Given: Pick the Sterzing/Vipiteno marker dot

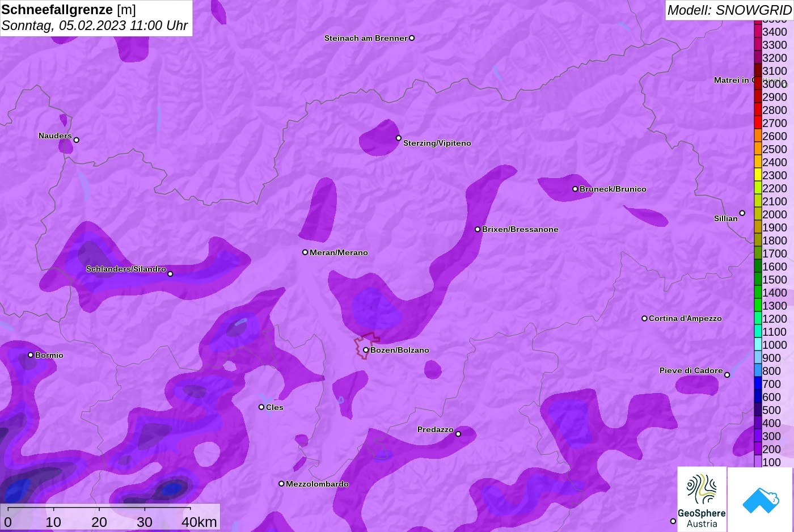Looking at the screenshot, I should (x=399, y=138).
